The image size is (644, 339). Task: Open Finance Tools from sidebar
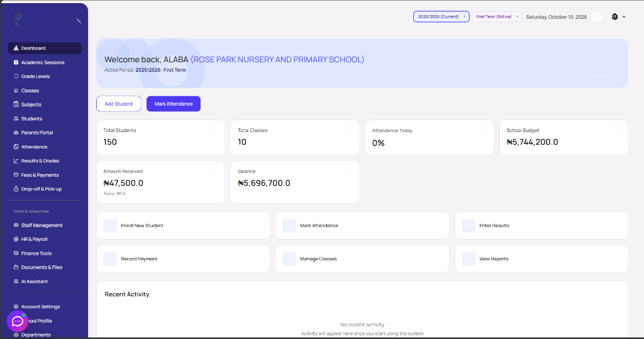[x=45, y=253]
